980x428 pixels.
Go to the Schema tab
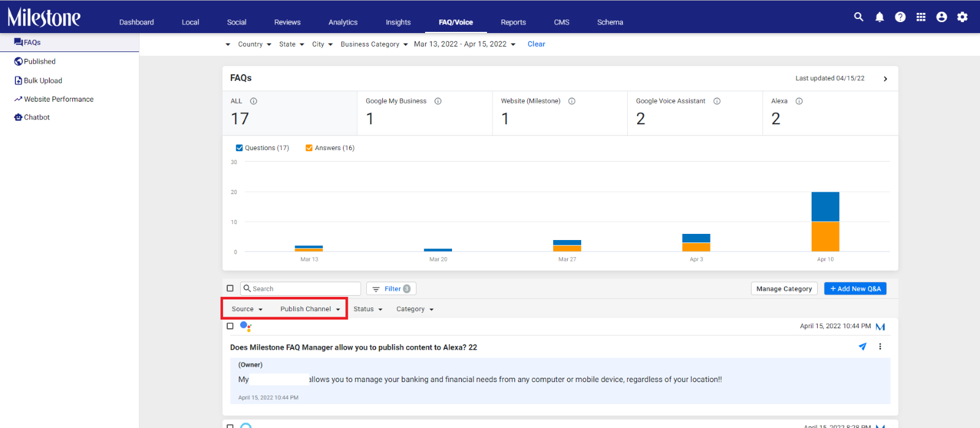click(610, 22)
